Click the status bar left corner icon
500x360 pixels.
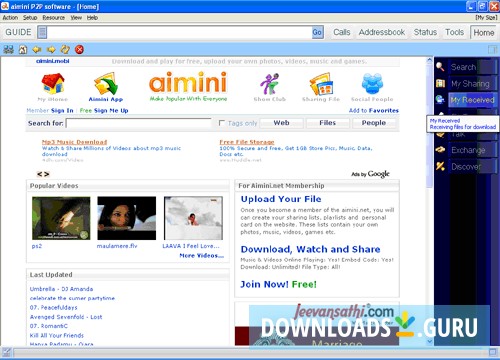point(6,352)
